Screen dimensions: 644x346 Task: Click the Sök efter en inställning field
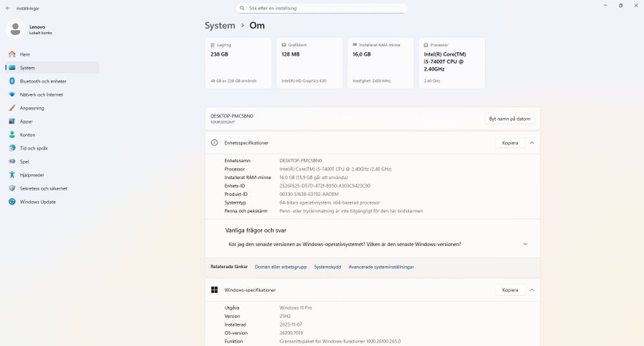(x=322, y=8)
